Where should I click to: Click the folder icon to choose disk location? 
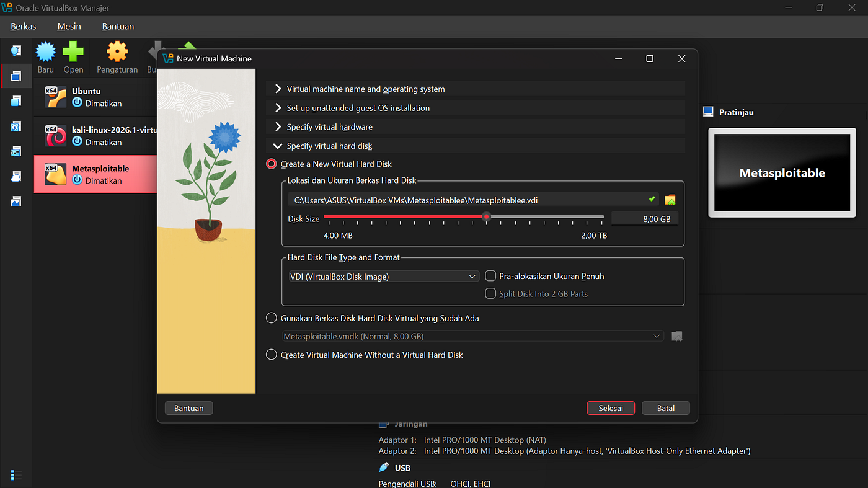(670, 200)
